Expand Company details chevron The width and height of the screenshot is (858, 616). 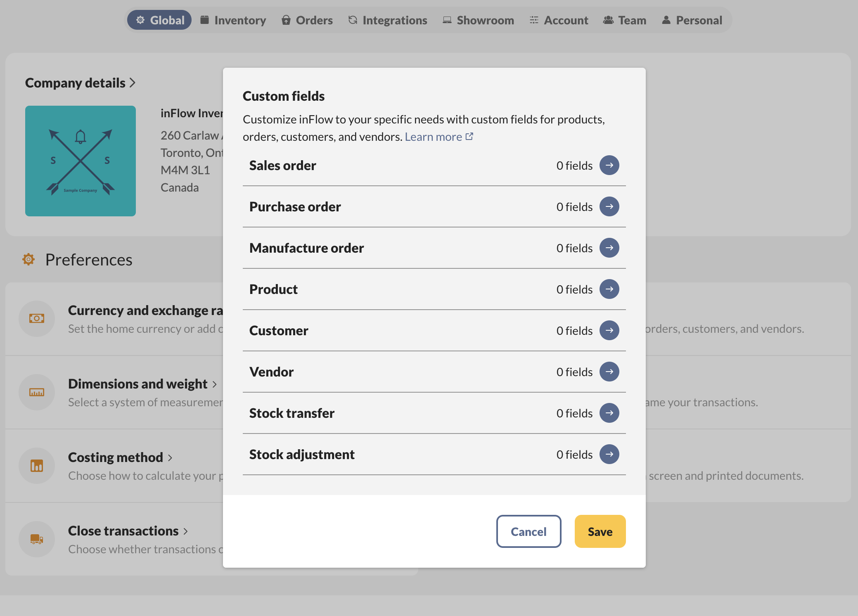coord(133,83)
